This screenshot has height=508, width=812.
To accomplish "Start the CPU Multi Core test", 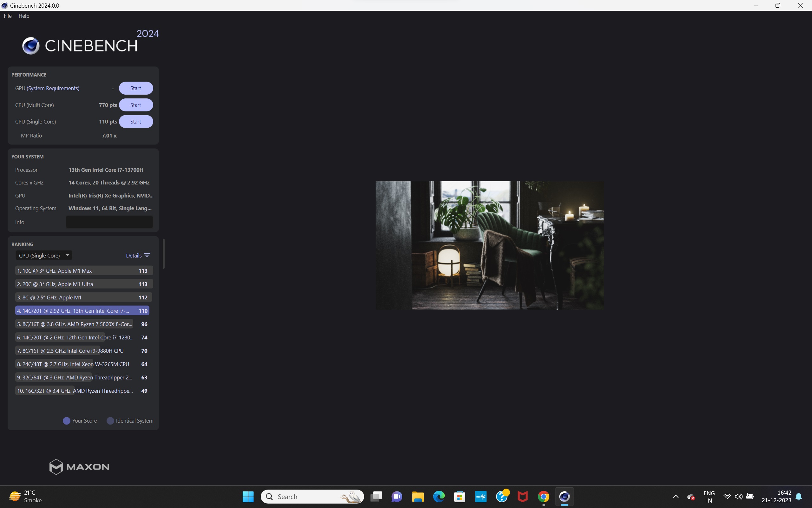I will (136, 105).
